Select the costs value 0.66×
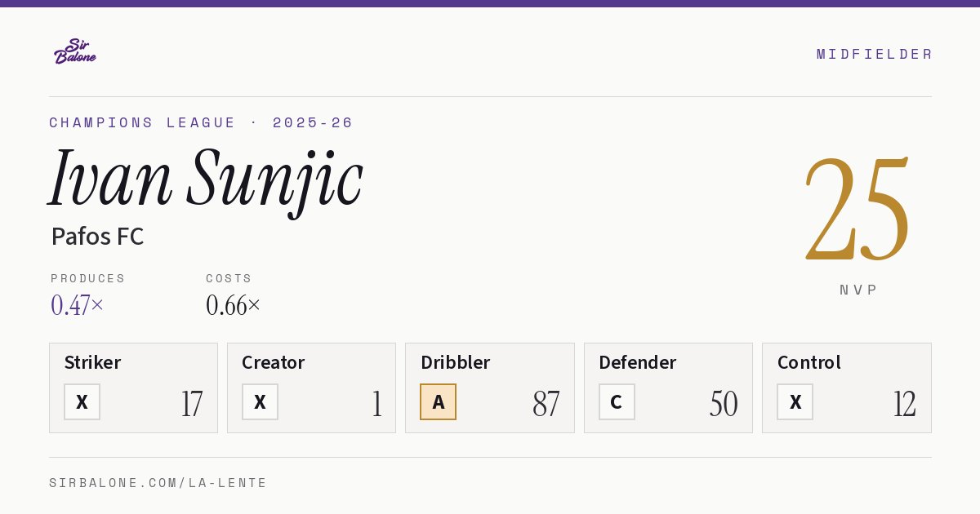The height and width of the screenshot is (514, 980). (x=234, y=305)
